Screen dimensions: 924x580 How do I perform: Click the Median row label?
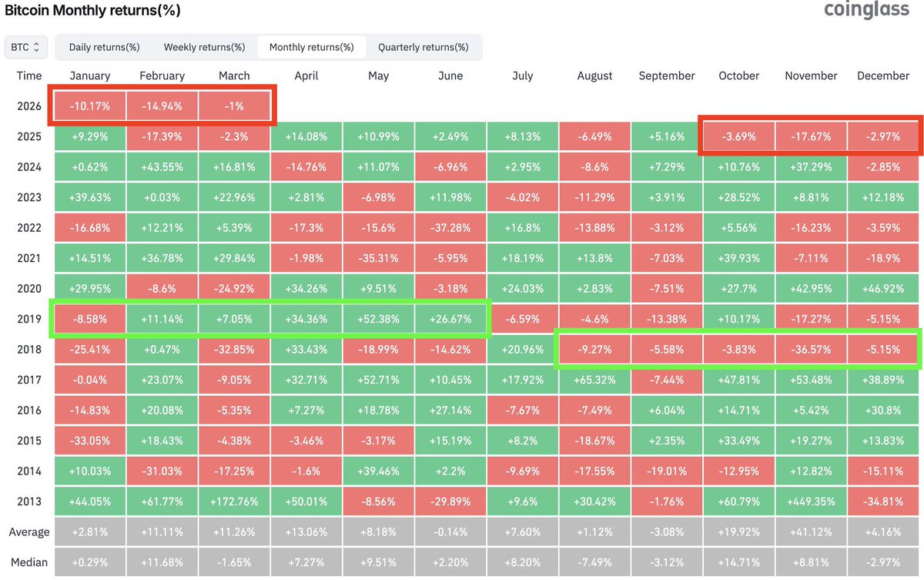click(29, 562)
